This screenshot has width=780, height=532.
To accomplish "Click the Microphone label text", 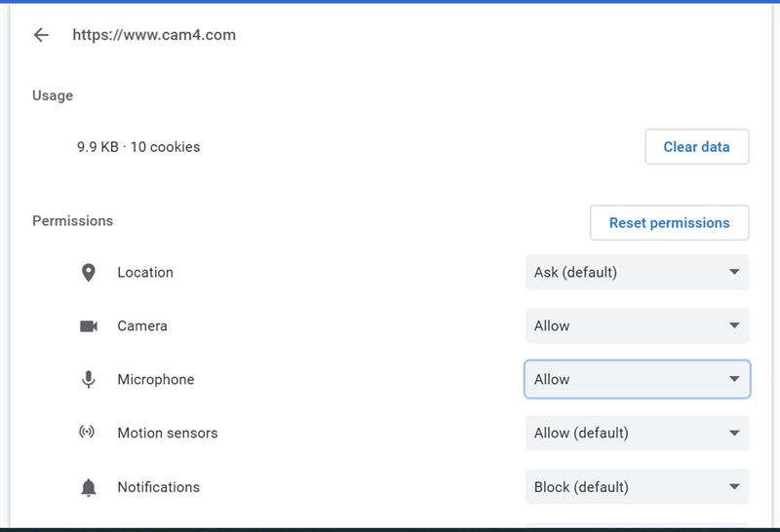I will pyautogui.click(x=156, y=379).
